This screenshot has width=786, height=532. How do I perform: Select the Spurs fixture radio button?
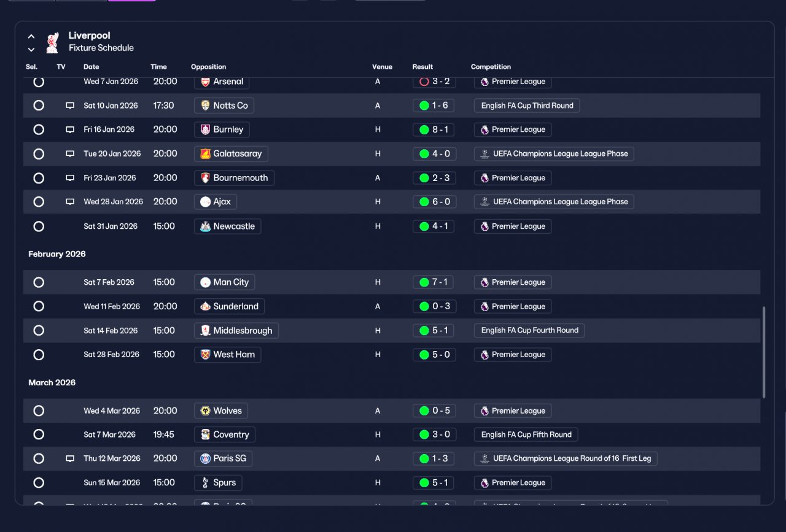click(x=39, y=483)
